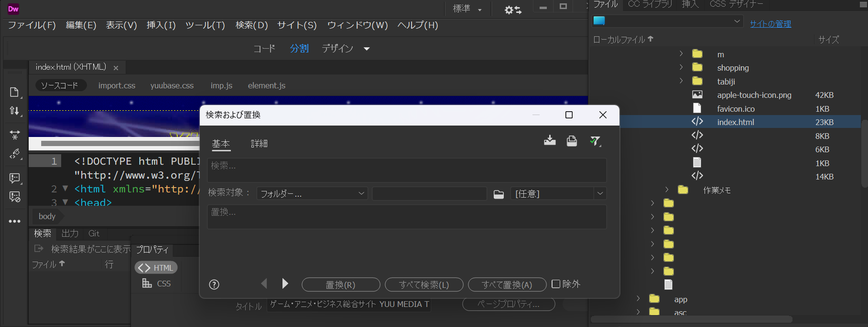Open the Open Documents toolbar icon
The width and height of the screenshot is (868, 327).
point(14,92)
